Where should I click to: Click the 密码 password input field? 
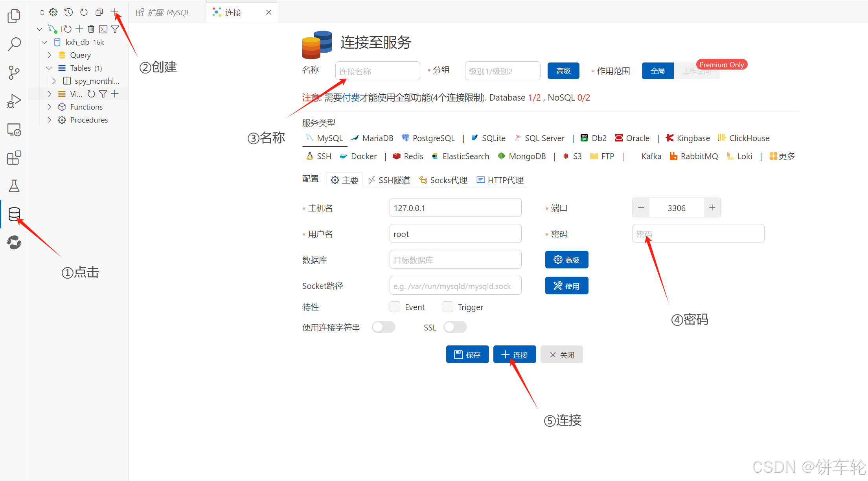(698, 234)
